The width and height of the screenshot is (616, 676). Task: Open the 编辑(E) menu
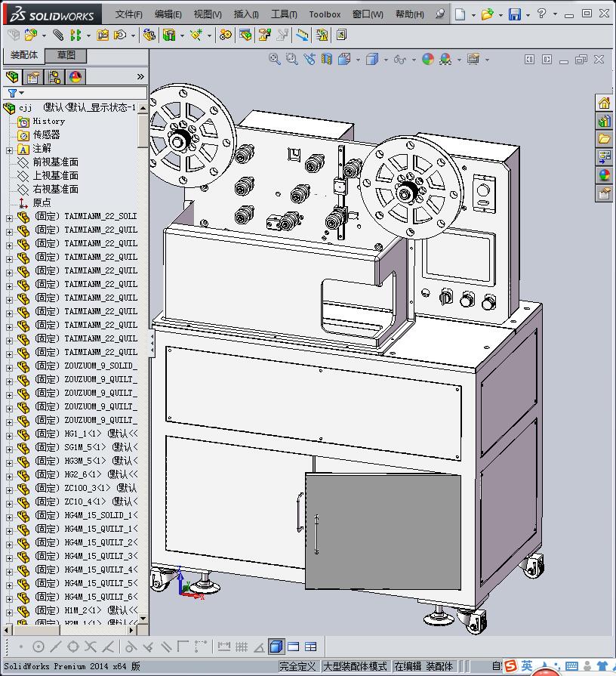point(168,14)
